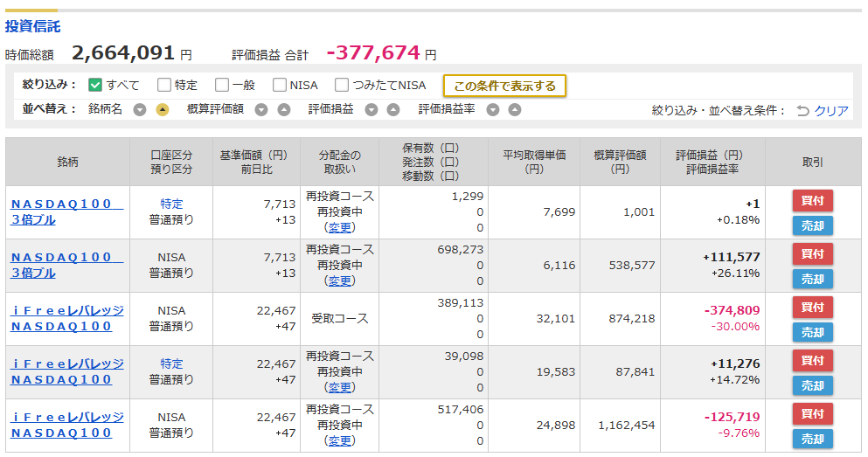The height and width of the screenshot is (457, 868).
Task: Tick the 一般 filter checkbox
Action: 222,85
